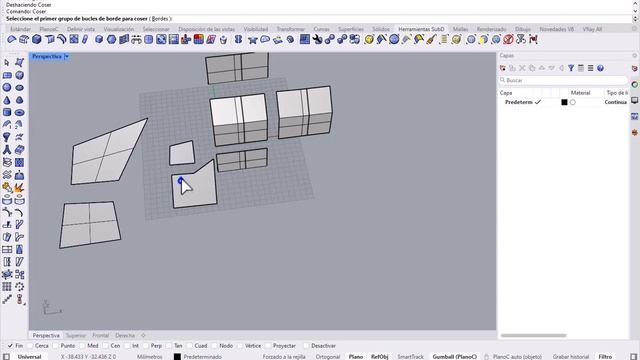This screenshot has width=640, height=360.
Task: Click the move layer down arrow icon
Action: (551, 68)
